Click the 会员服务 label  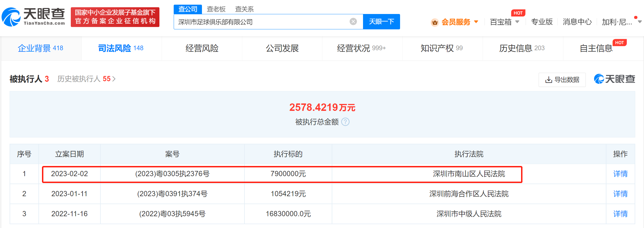(456, 22)
